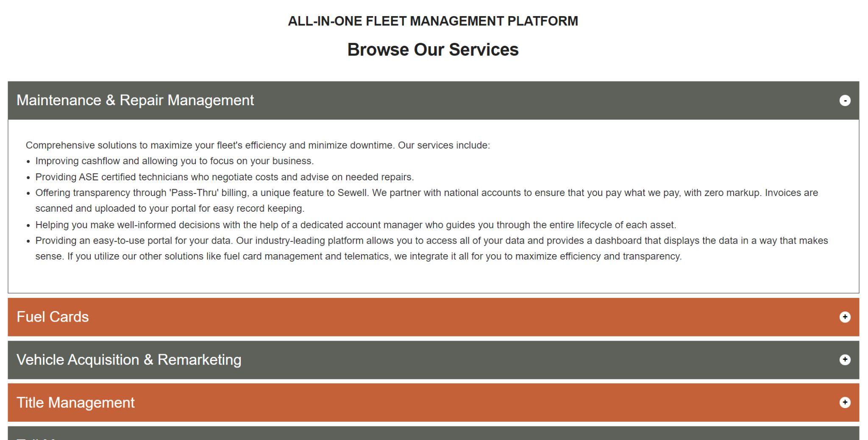This screenshot has width=868, height=440.
Task: Click the 'Pass-Thru' billing bullet text
Action: point(426,193)
